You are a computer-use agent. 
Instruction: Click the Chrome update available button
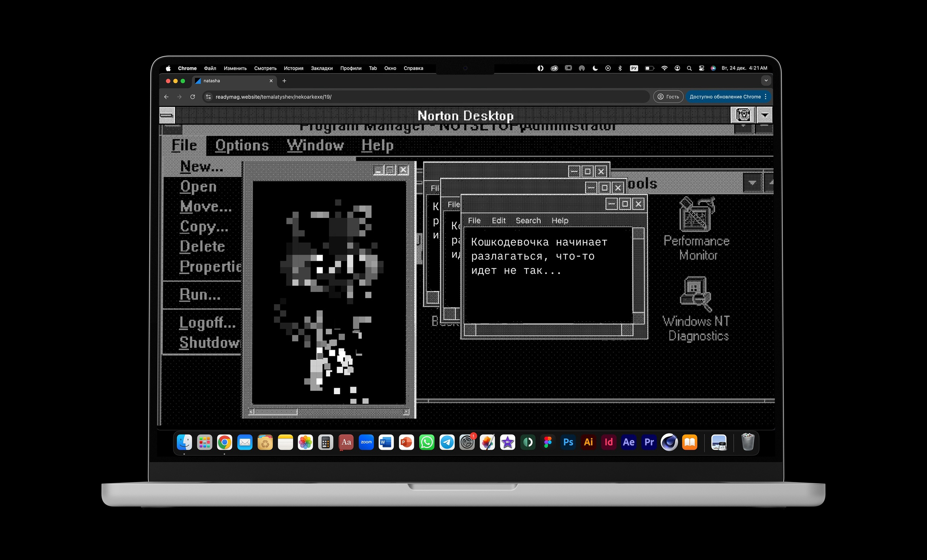[725, 97]
